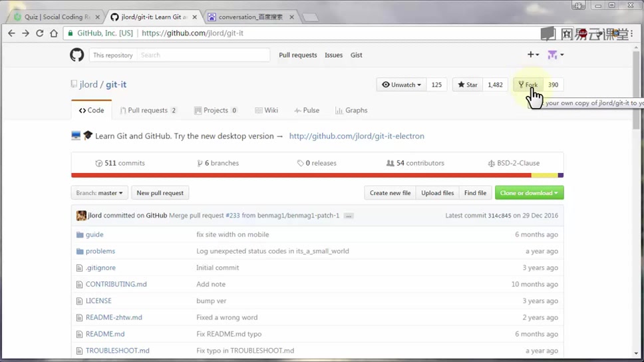
Task: Open latest commit 314c845
Action: (x=500, y=216)
